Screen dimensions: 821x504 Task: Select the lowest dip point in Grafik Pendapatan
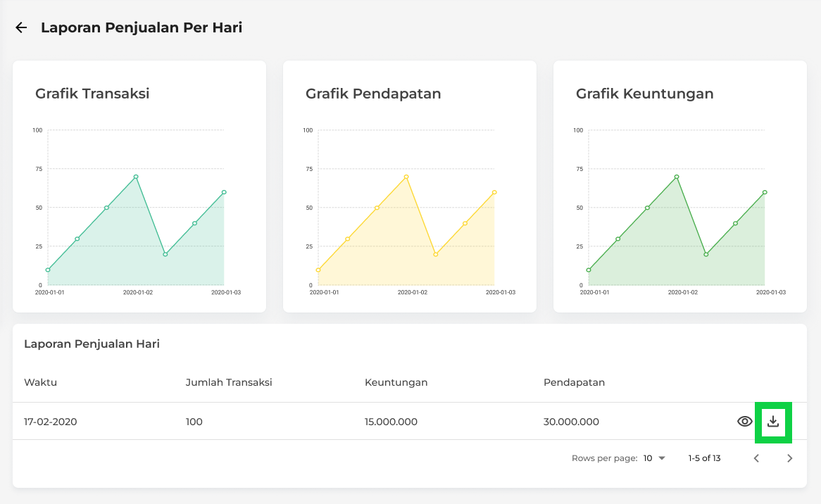coord(436,254)
